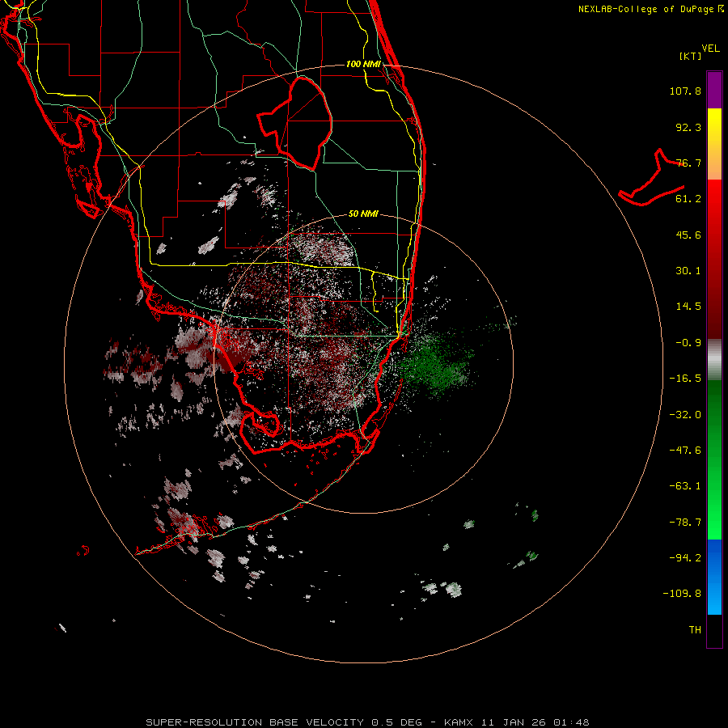Click the 61.2 legend value
The width and height of the screenshot is (728, 728).
coord(688,199)
